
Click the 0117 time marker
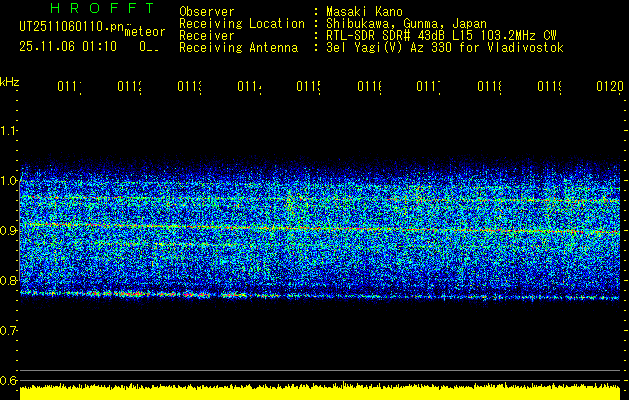tap(428, 87)
